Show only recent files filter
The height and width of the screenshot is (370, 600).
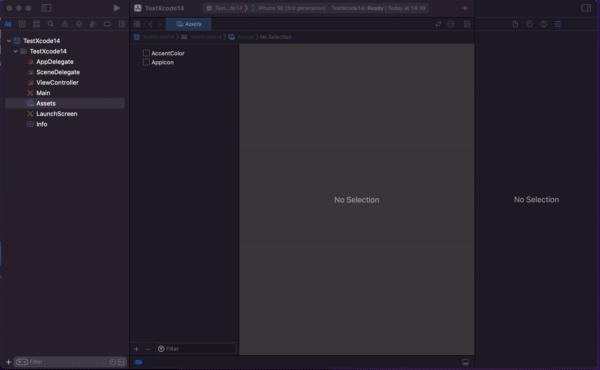[x=113, y=362]
